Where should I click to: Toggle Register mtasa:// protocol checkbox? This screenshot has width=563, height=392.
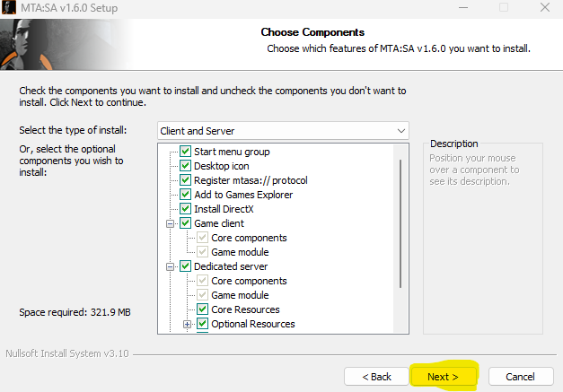(x=185, y=180)
